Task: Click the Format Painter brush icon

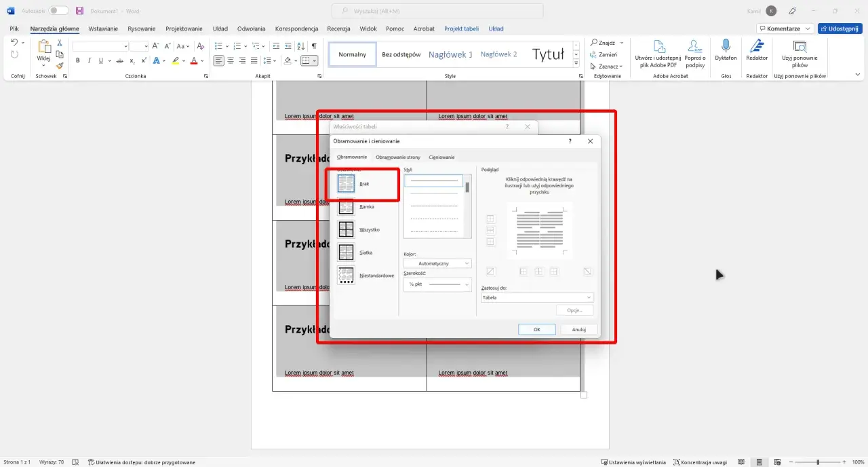Action: (60, 66)
